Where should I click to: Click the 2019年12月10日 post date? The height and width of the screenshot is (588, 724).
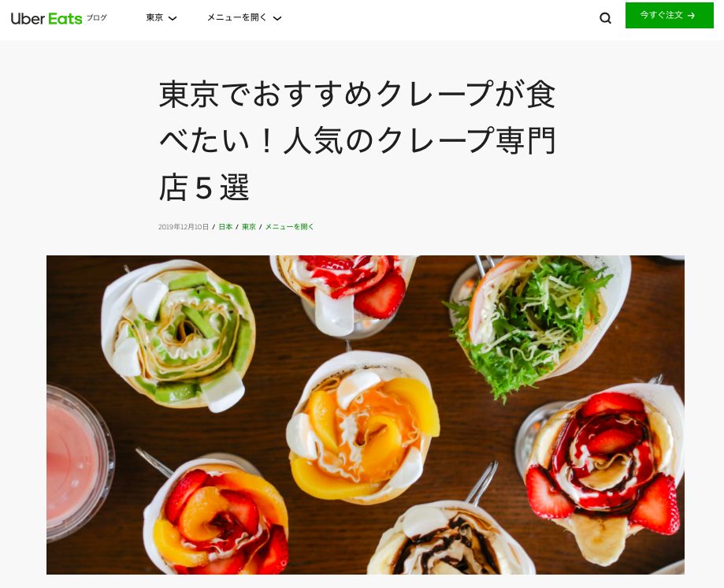[184, 227]
